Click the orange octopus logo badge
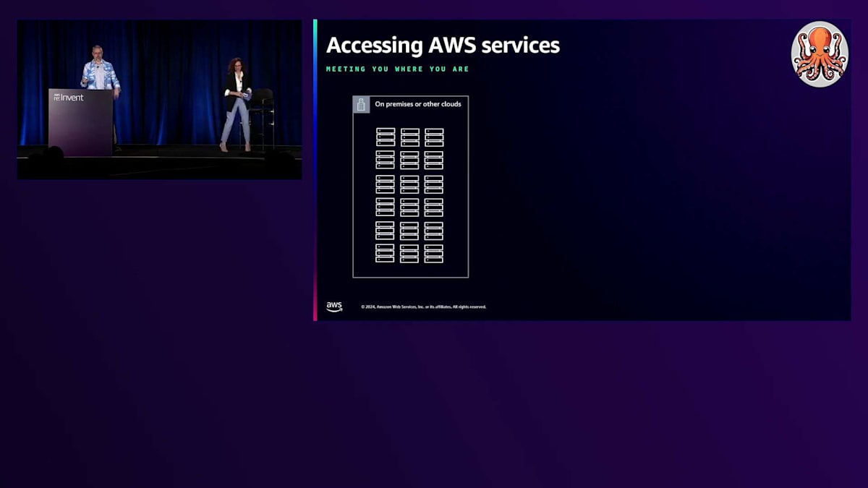This screenshot has width=868, height=488. tap(820, 54)
